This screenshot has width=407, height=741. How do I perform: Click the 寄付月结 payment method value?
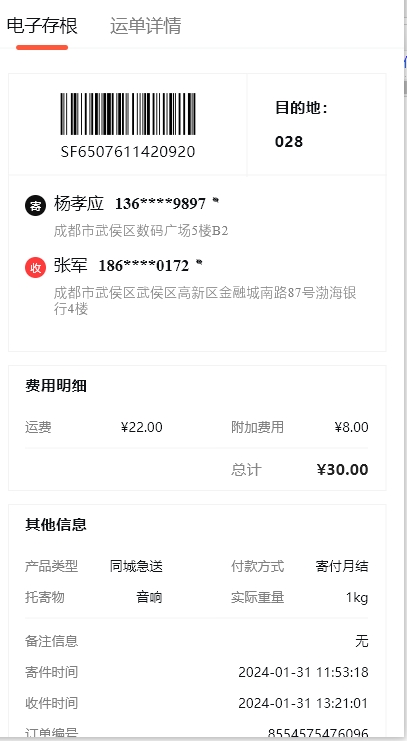pyautogui.click(x=342, y=566)
